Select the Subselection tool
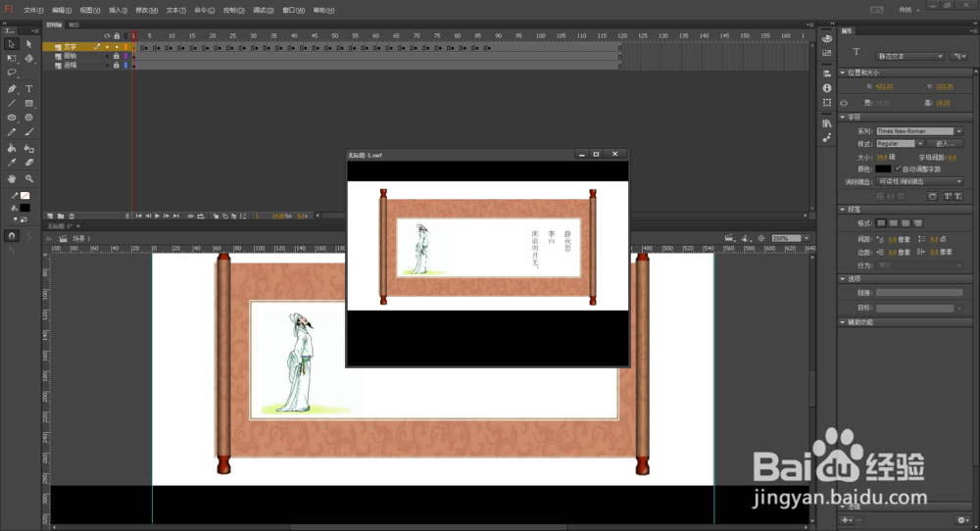 (x=28, y=44)
